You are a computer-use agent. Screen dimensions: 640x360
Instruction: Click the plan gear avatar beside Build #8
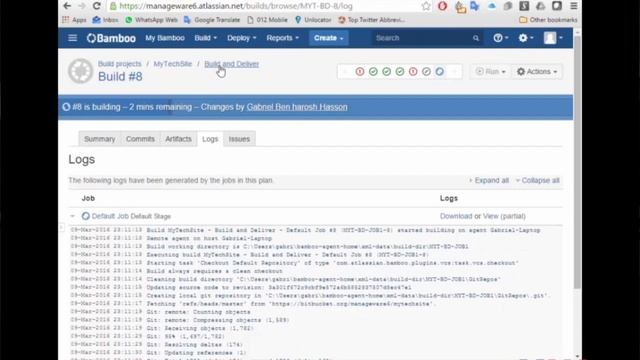(x=80, y=71)
